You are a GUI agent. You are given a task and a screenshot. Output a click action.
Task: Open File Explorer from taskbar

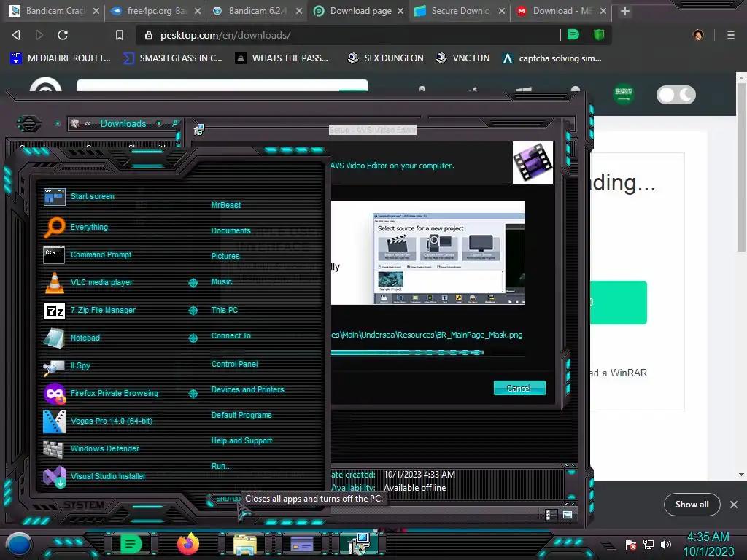click(x=245, y=544)
